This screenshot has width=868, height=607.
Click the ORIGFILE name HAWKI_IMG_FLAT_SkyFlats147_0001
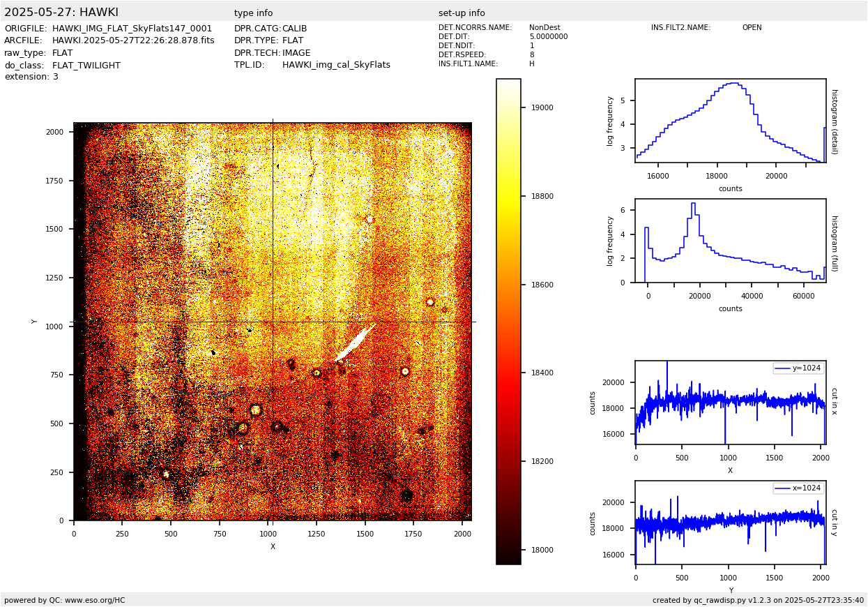[132, 29]
